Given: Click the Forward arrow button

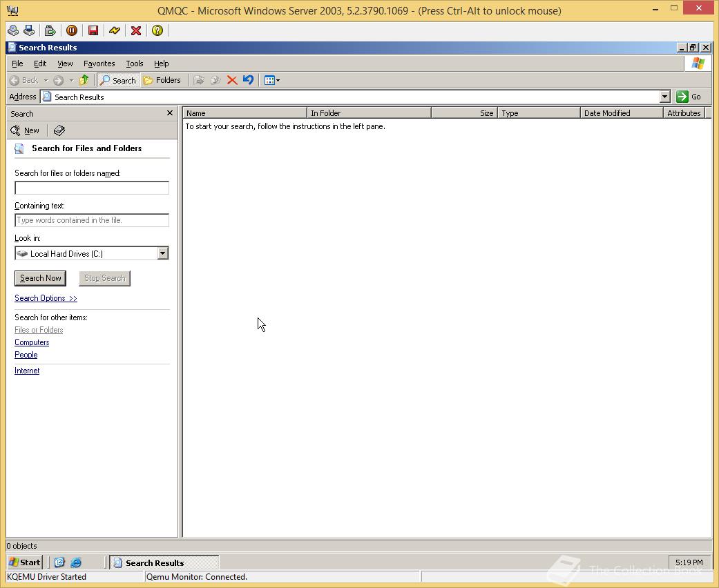Looking at the screenshot, I should 58,80.
